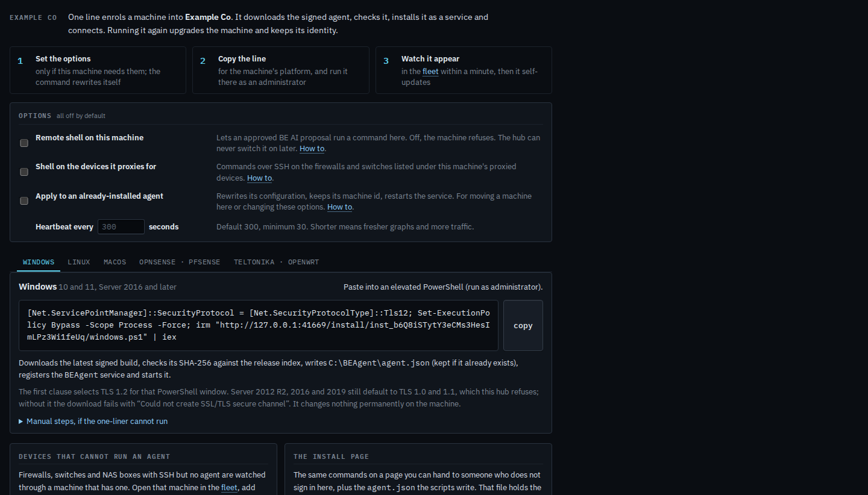868x495 pixels.
Task: Open How to link for already-installed agent
Action: [340, 207]
